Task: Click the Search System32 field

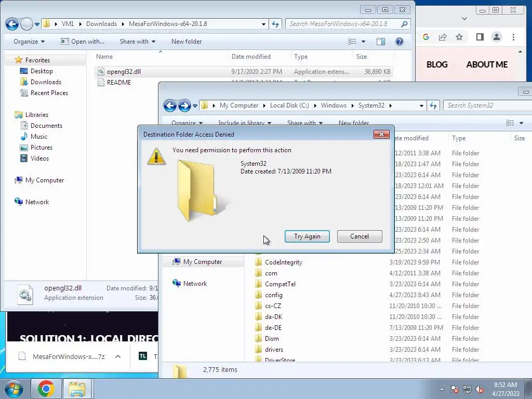Action: point(487,105)
